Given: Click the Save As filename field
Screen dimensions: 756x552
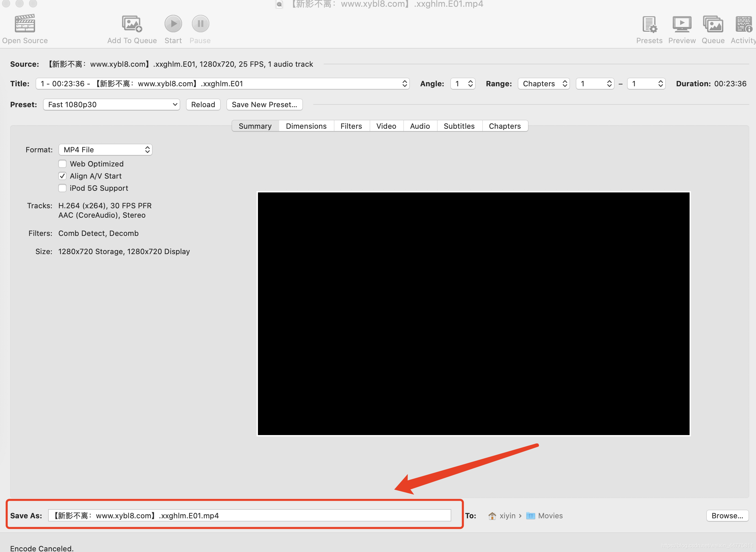Looking at the screenshot, I should tap(250, 516).
